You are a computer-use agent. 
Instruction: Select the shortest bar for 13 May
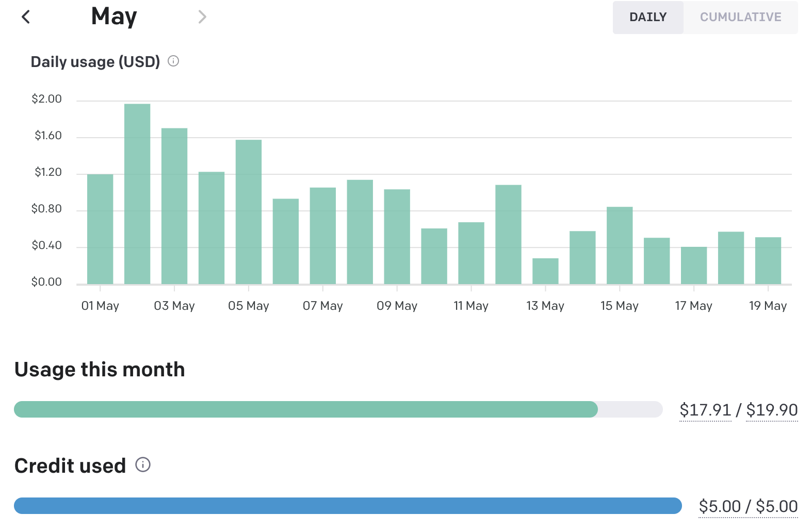(x=545, y=271)
